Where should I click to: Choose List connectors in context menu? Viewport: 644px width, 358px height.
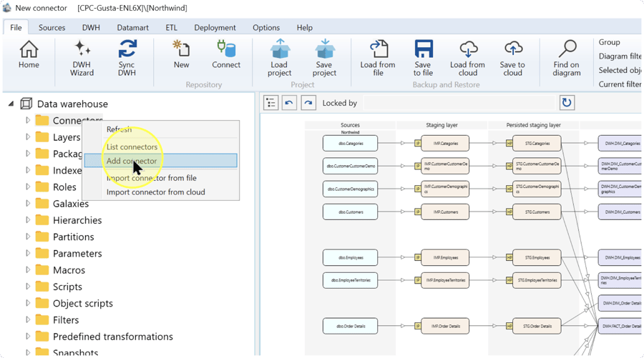pos(160,146)
